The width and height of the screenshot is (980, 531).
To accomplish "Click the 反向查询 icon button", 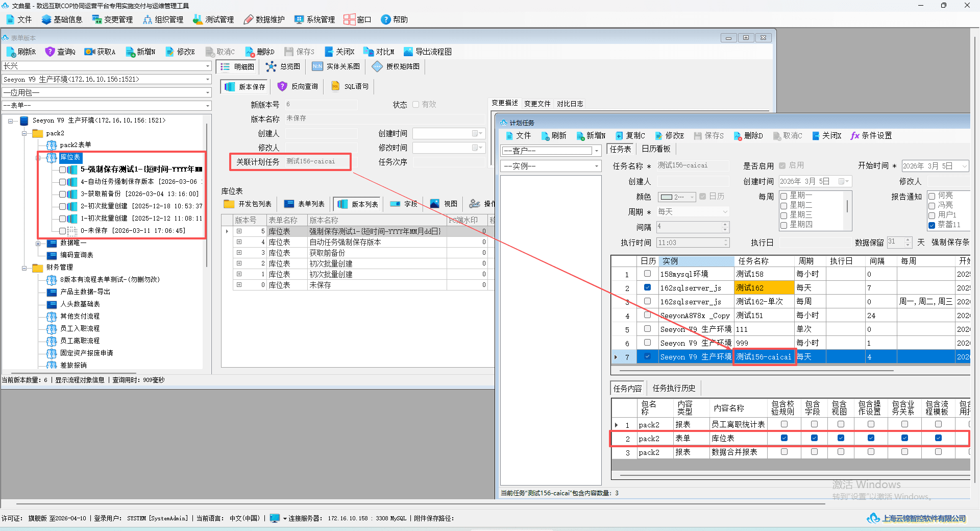I will click(298, 86).
